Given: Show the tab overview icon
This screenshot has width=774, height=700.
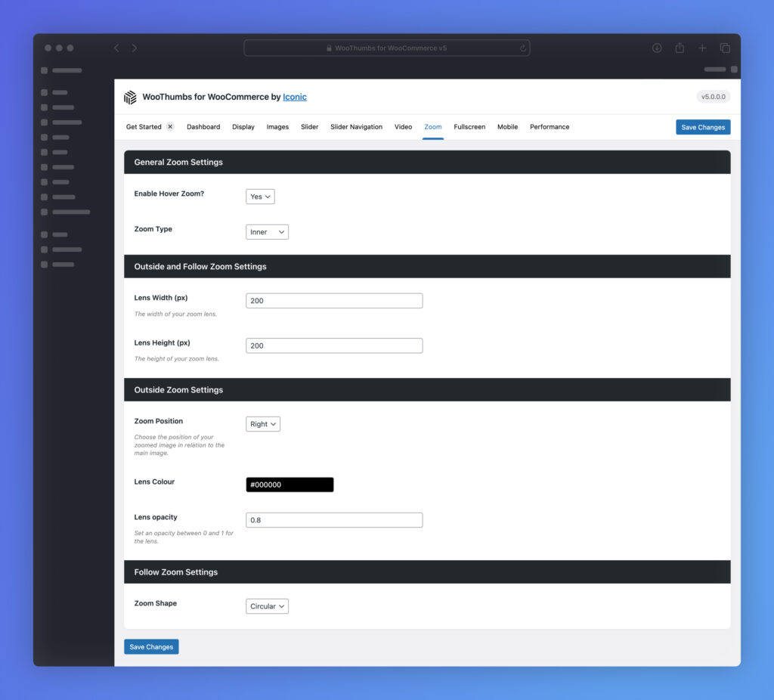Looking at the screenshot, I should [x=725, y=48].
